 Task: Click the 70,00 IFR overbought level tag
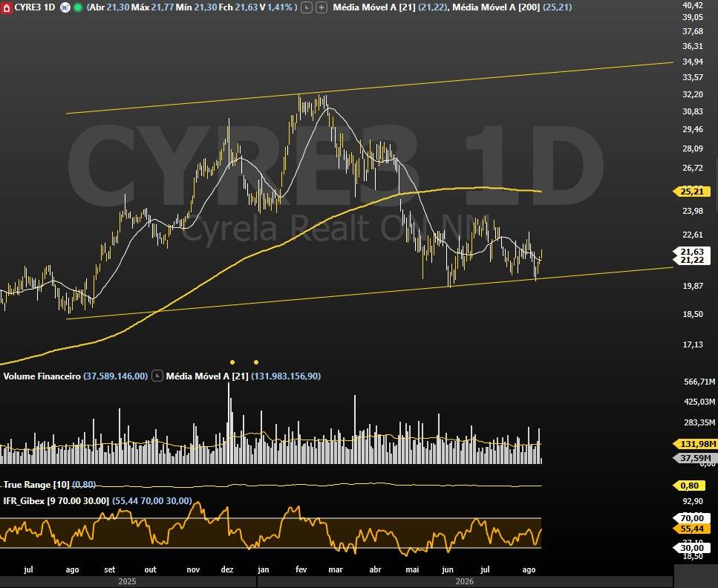[x=692, y=518]
